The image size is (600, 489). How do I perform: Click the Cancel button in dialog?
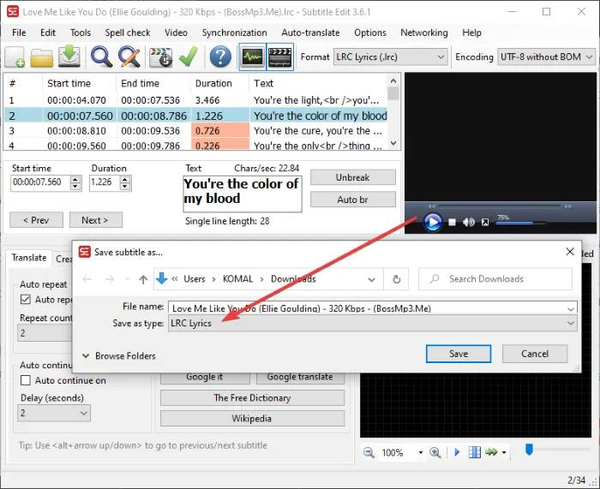[x=535, y=354]
